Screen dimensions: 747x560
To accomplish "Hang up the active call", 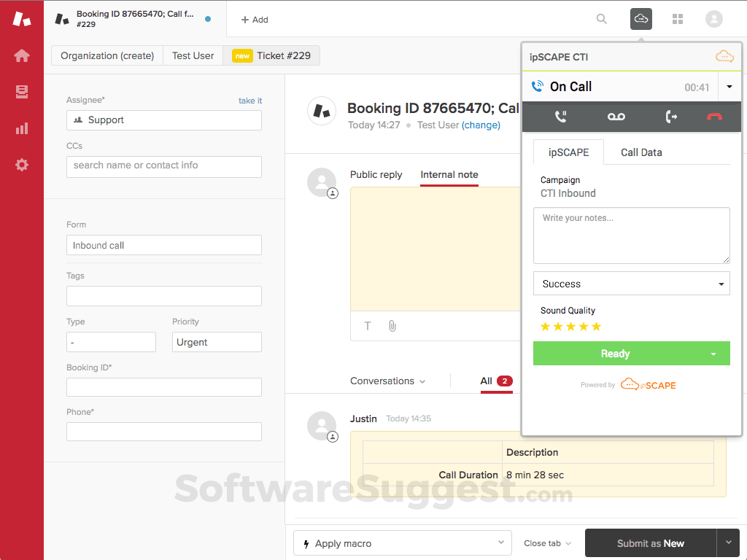I will (713, 116).
